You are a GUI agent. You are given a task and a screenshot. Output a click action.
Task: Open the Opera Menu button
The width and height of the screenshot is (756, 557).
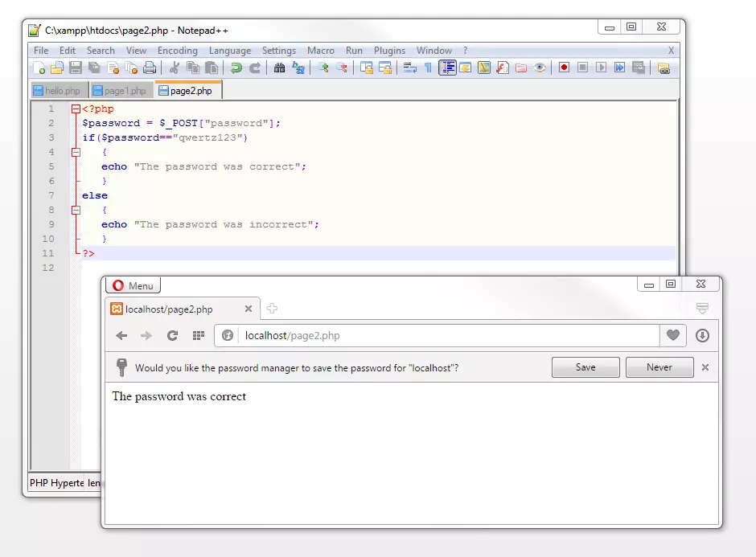pyautogui.click(x=132, y=285)
